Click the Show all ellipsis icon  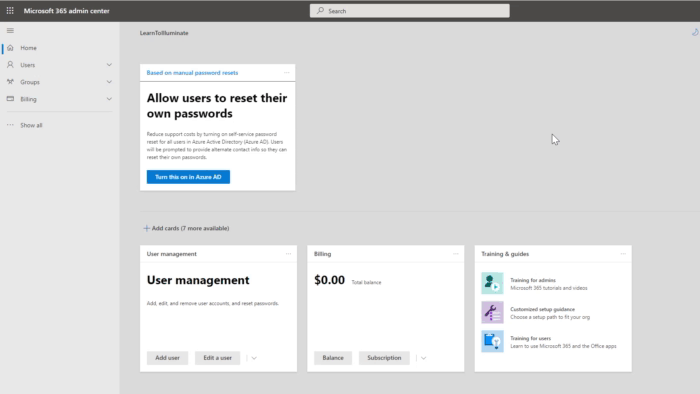[10, 125]
